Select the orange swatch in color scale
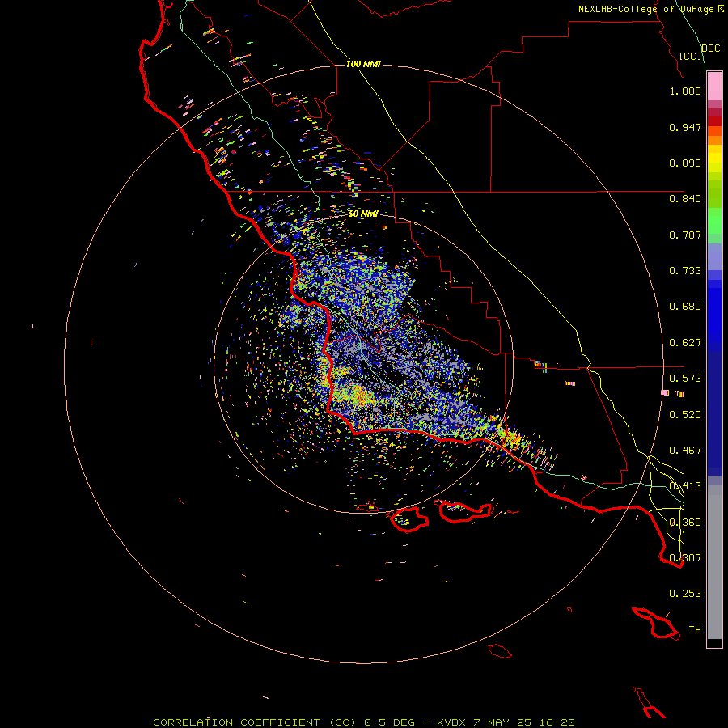 coord(714,140)
